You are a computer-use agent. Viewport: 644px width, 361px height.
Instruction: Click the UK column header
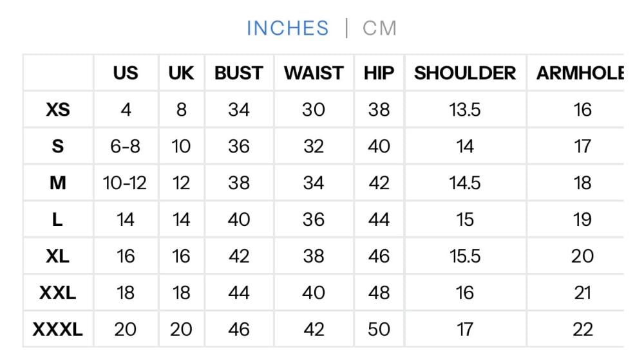(x=181, y=73)
